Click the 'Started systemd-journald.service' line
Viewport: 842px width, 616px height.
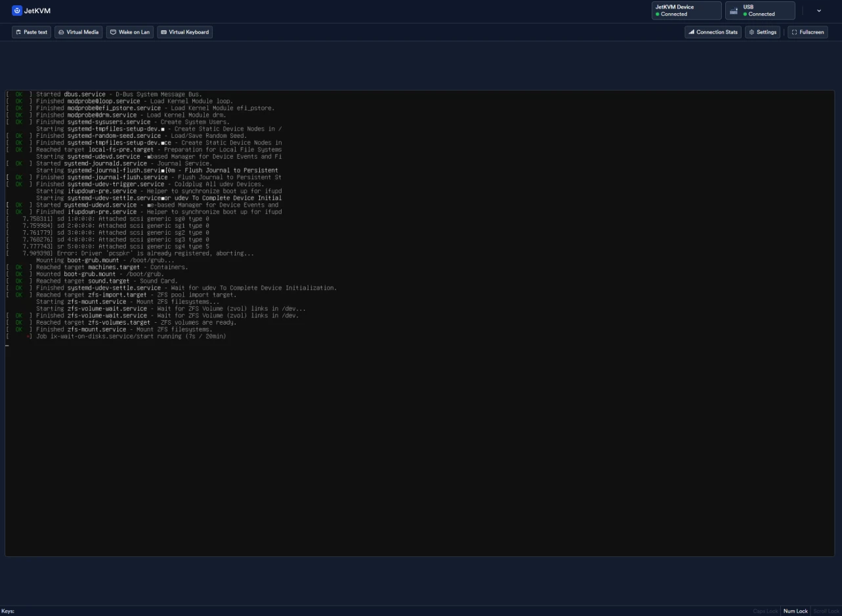tap(109, 163)
